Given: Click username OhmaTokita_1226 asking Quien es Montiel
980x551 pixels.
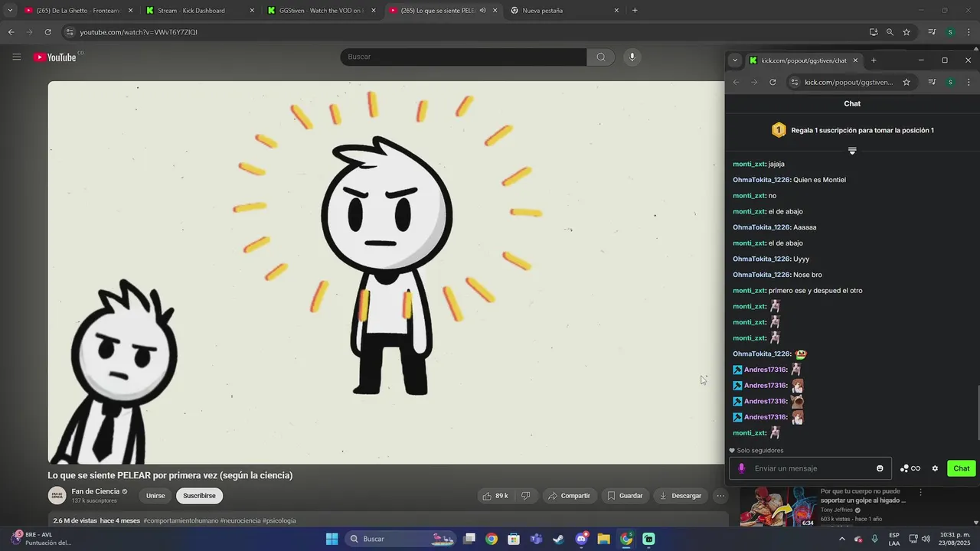Looking at the screenshot, I should pos(761,180).
